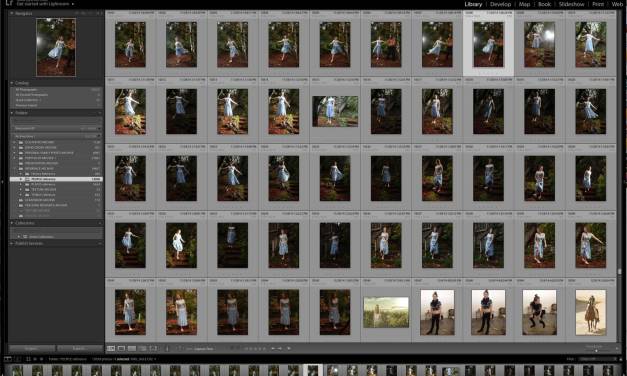Open the Slideshow module
This screenshot has height=376, width=627.
tap(571, 4)
